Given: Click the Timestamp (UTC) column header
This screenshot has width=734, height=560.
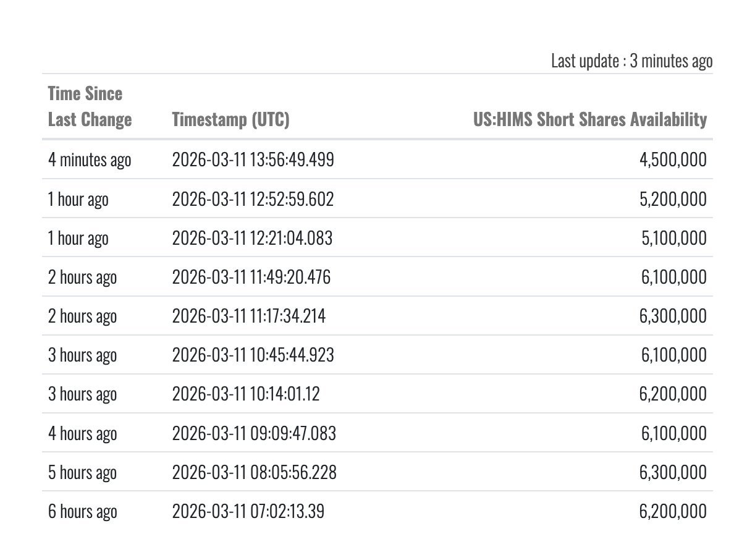Looking at the screenshot, I should click(x=230, y=119).
